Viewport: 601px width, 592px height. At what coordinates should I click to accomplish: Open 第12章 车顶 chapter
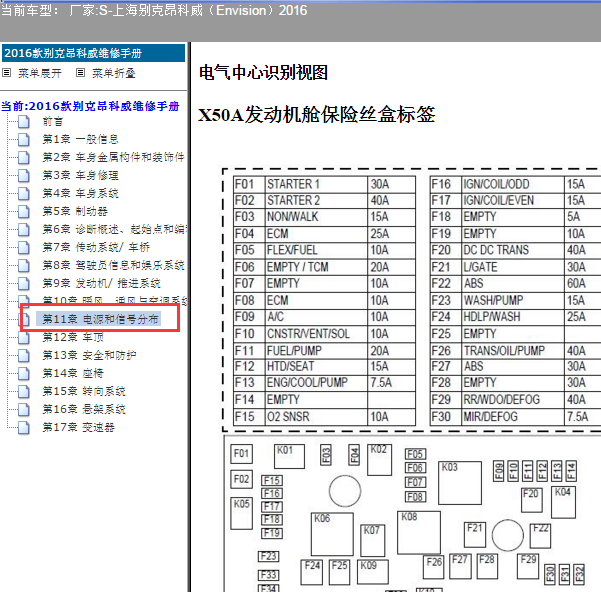(x=73, y=337)
